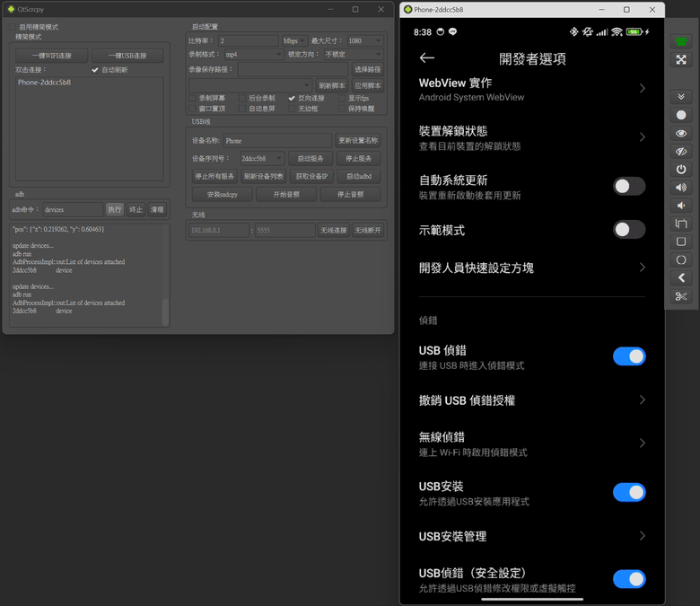
Task: Toggle the 示範模式 switch
Action: pyautogui.click(x=629, y=230)
